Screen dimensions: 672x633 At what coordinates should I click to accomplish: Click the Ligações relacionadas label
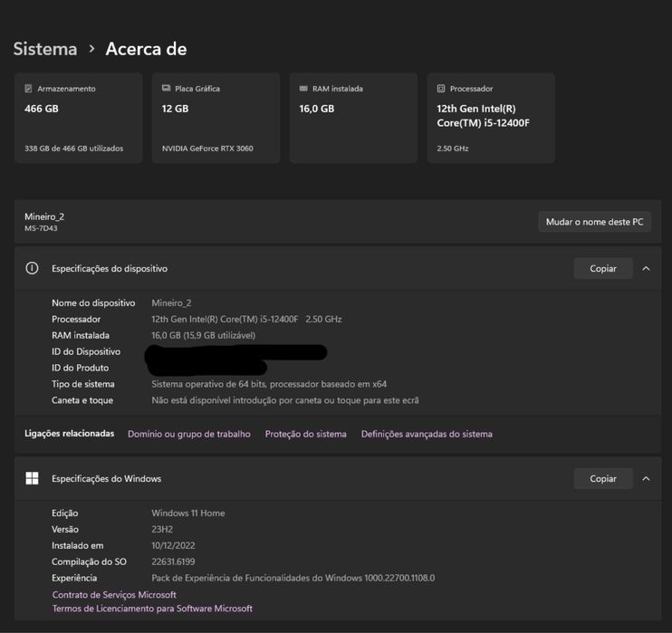coord(70,434)
